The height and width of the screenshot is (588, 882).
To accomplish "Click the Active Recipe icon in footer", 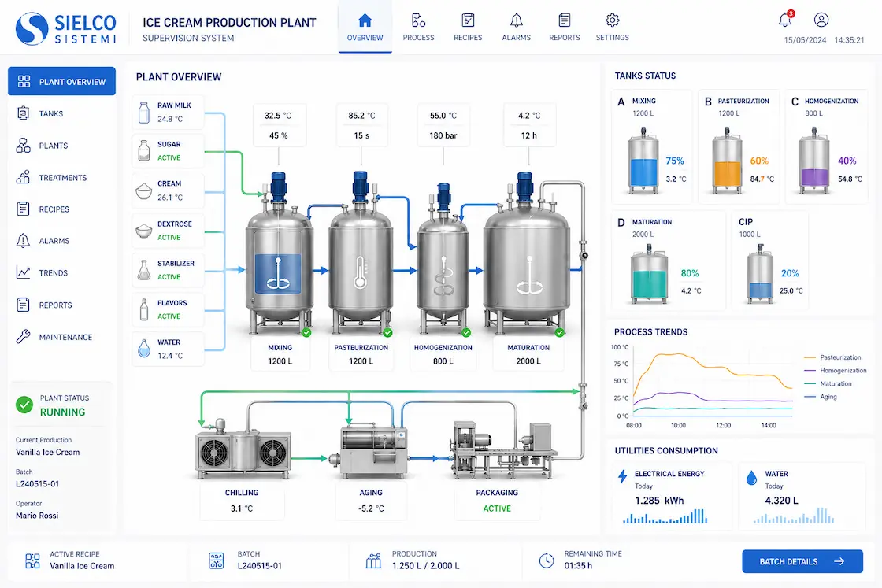I will [32, 560].
